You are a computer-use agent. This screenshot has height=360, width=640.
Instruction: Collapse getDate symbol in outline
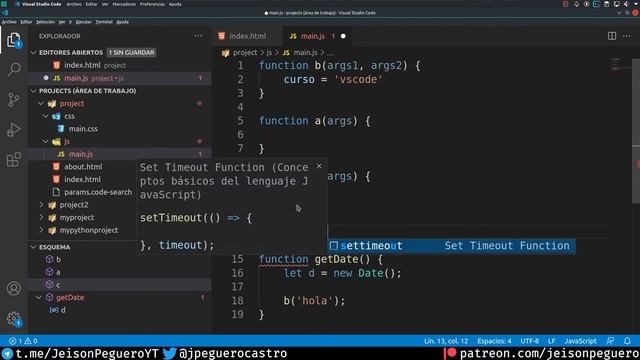point(39,297)
